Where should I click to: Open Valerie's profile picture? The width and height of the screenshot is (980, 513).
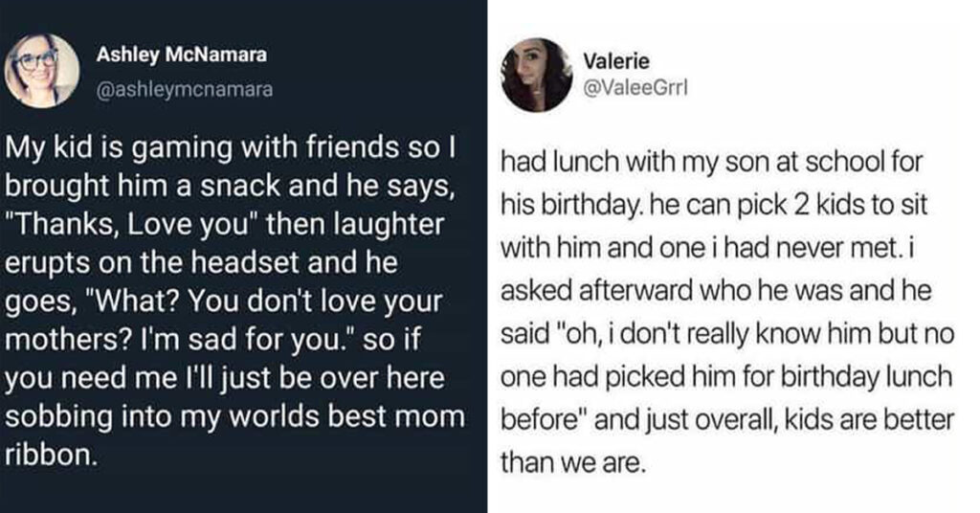pyautogui.click(x=536, y=75)
